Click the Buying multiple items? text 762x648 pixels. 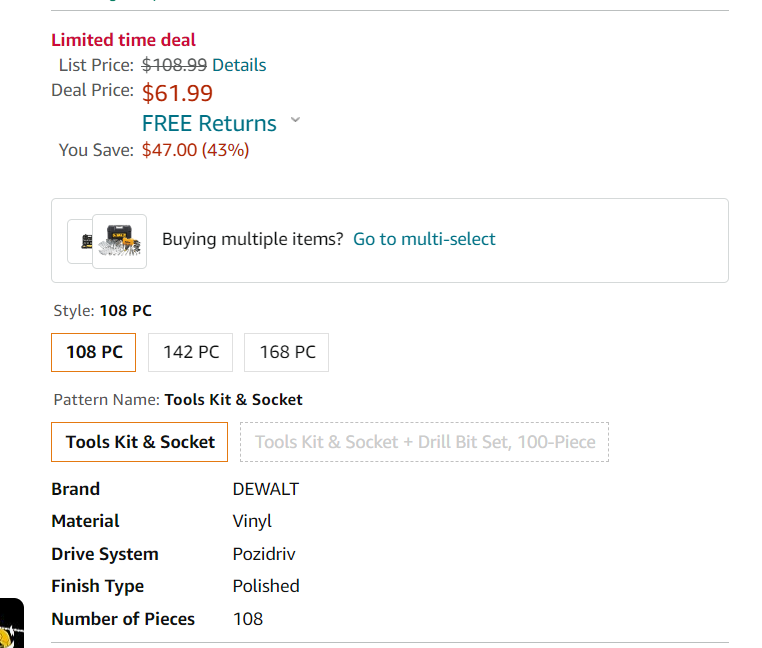point(252,239)
